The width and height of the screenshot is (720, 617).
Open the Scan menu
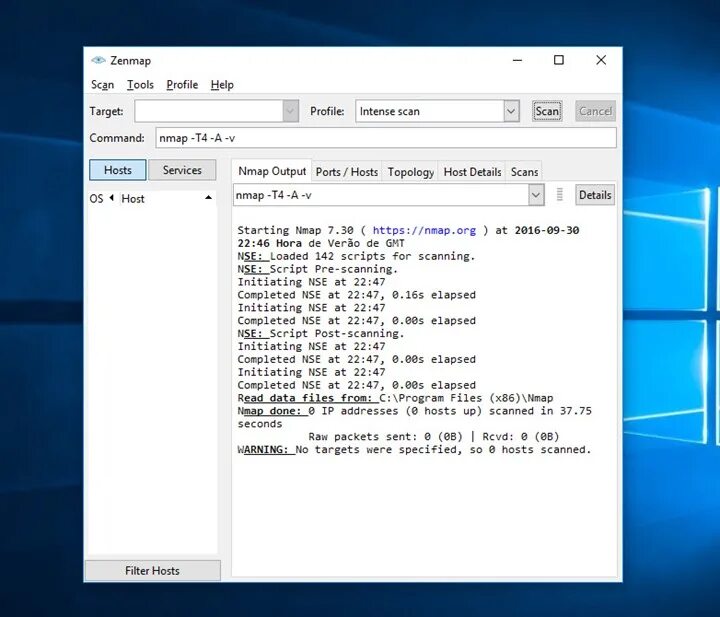click(x=102, y=85)
